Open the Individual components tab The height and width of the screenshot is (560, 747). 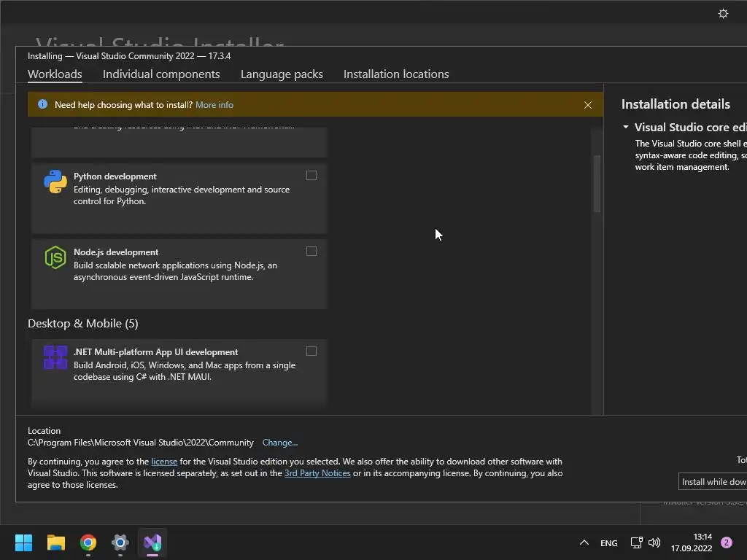click(x=161, y=74)
